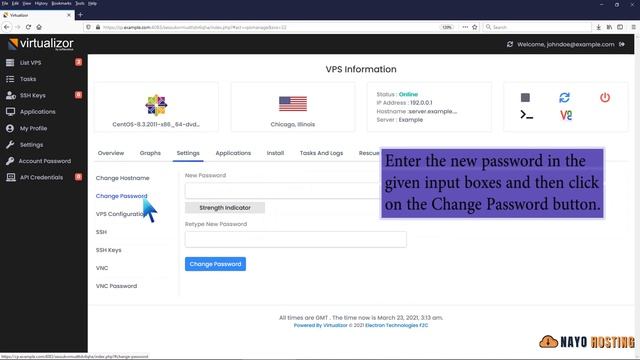
Task: Click the refresh icon near Welcome text
Action: point(510,44)
